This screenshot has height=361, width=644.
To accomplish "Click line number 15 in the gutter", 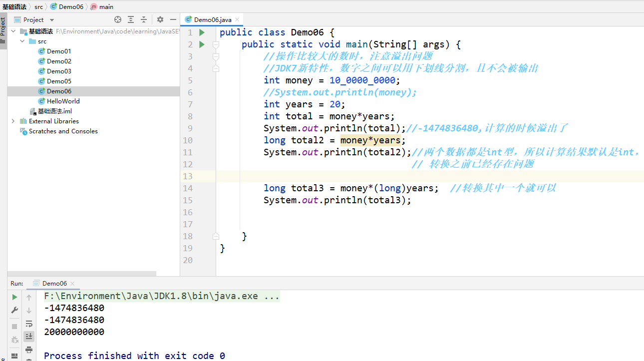I will [x=187, y=200].
